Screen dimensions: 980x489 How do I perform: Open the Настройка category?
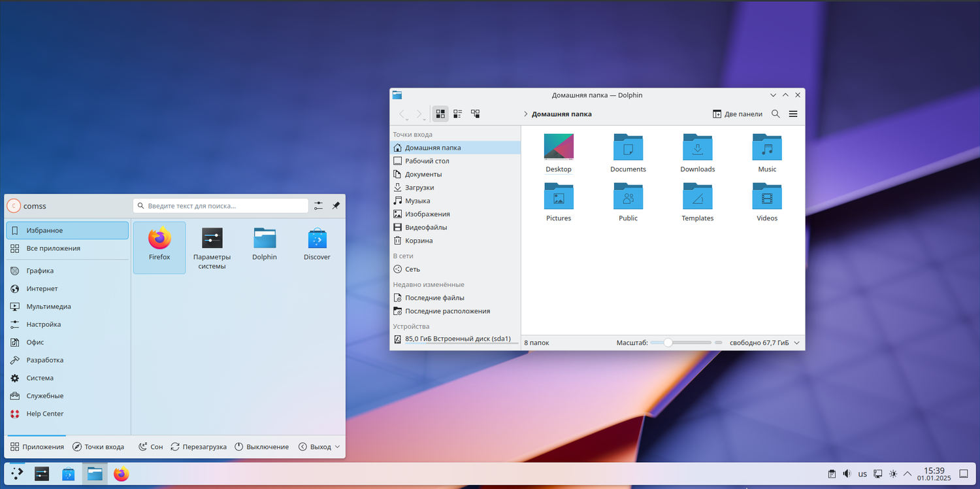point(67,324)
